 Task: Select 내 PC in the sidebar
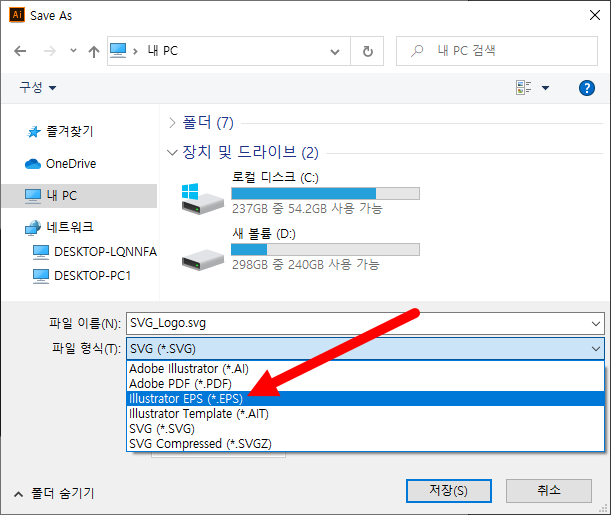point(79,196)
